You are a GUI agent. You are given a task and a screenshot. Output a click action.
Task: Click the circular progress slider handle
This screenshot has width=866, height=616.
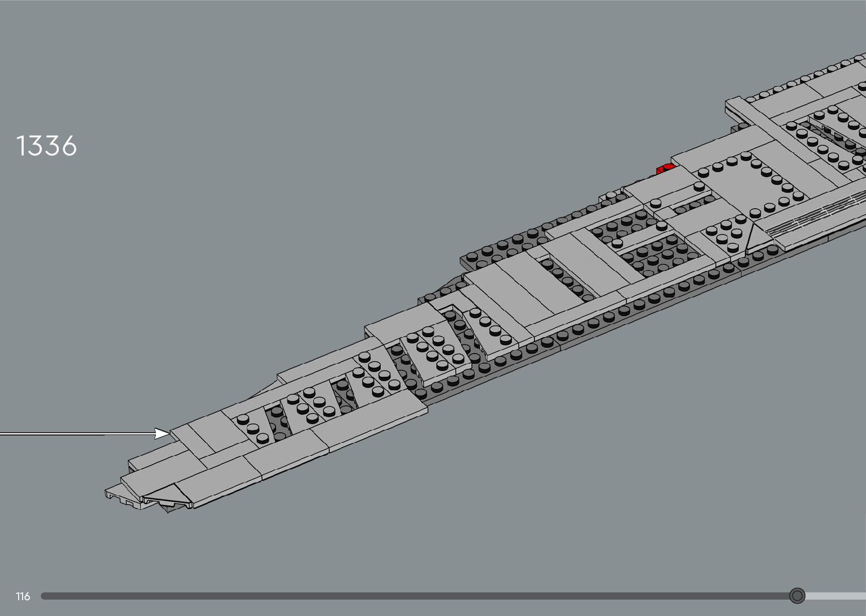[797, 596]
